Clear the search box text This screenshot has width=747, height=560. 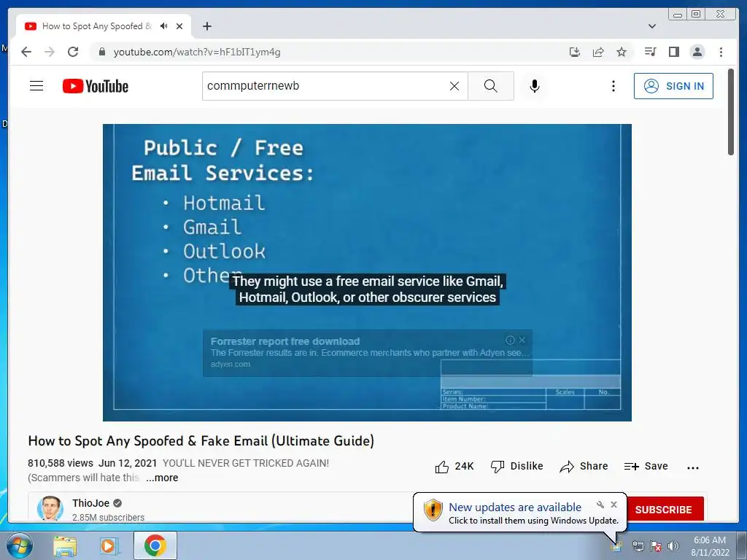454,86
